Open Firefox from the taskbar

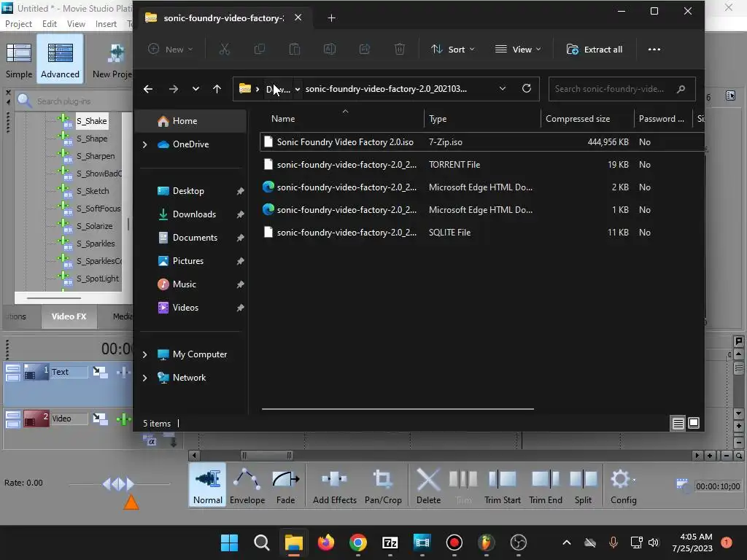click(x=326, y=542)
